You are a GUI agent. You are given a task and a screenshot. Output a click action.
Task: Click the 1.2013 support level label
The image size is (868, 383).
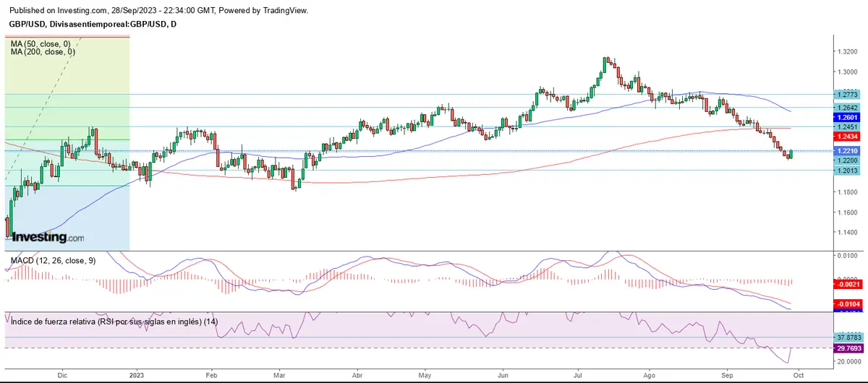(x=846, y=171)
